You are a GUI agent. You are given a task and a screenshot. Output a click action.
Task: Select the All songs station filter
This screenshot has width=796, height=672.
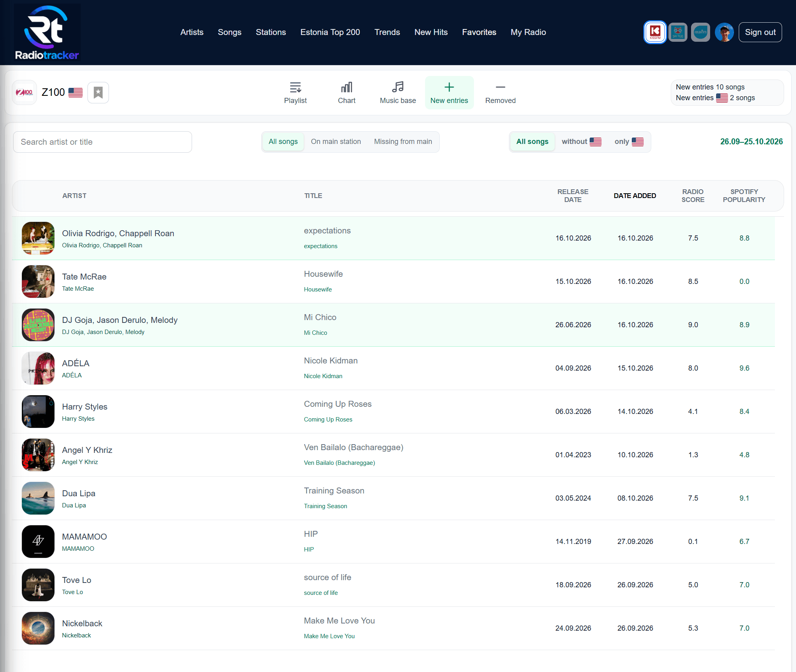click(283, 142)
